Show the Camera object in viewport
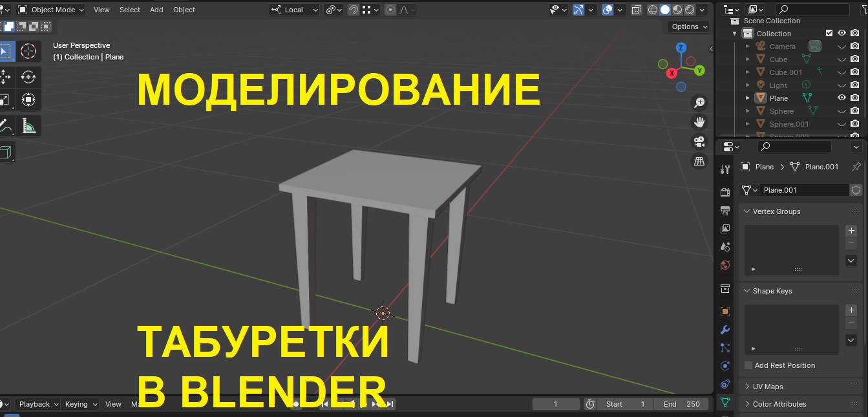Screen dimensions: 868x417 coord(842,47)
